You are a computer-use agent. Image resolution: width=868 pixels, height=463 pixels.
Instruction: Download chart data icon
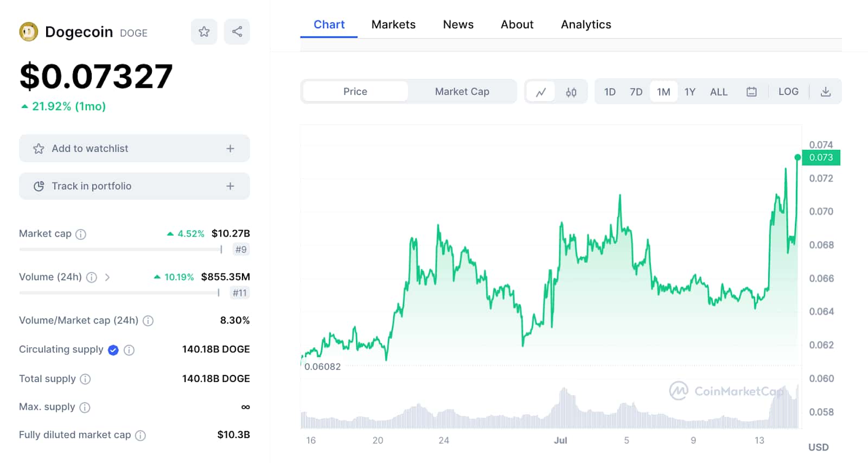(826, 92)
